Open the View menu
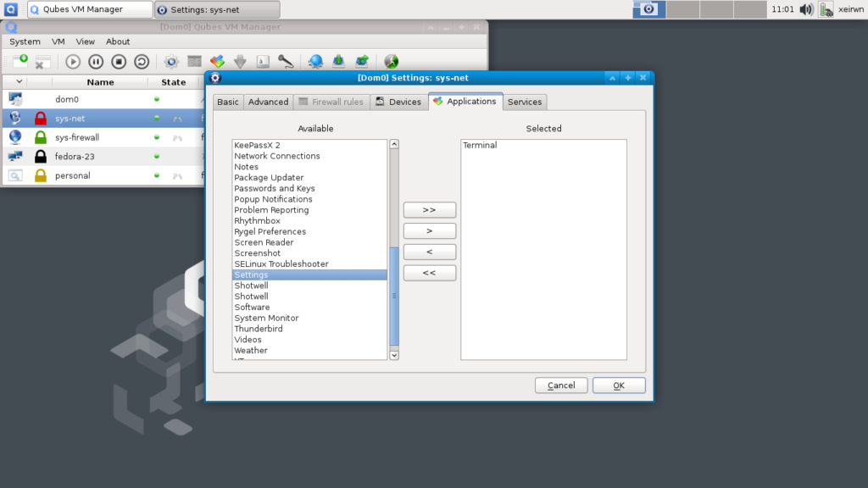Viewport: 868px width, 488px height. [x=86, y=42]
